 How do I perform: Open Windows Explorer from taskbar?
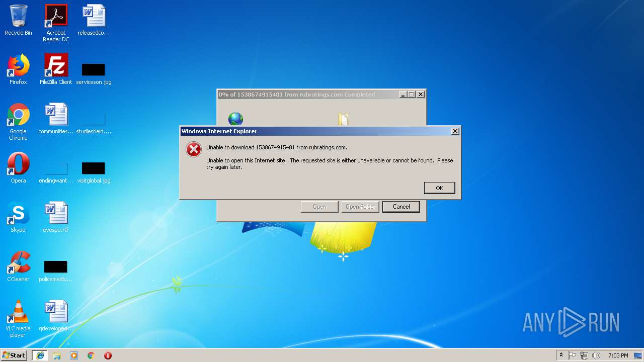[x=57, y=355]
